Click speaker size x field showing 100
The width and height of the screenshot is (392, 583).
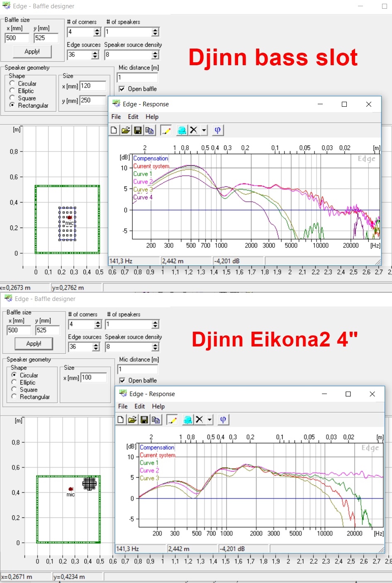94,377
